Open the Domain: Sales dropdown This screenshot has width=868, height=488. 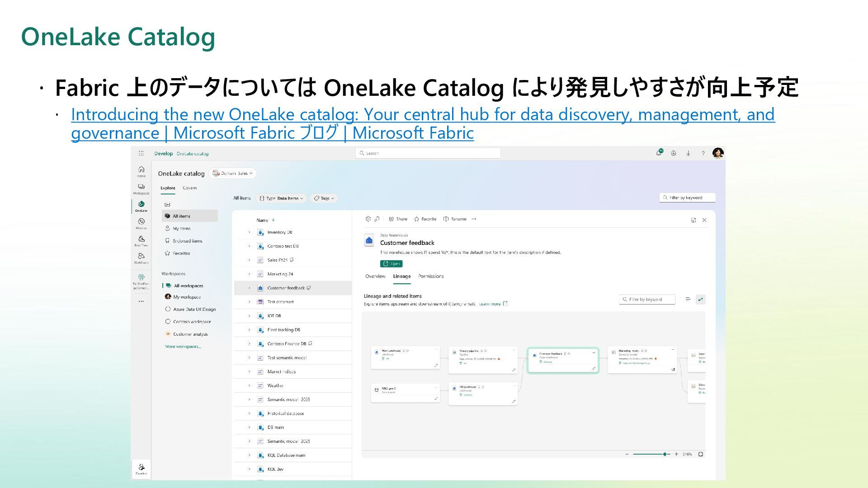233,173
